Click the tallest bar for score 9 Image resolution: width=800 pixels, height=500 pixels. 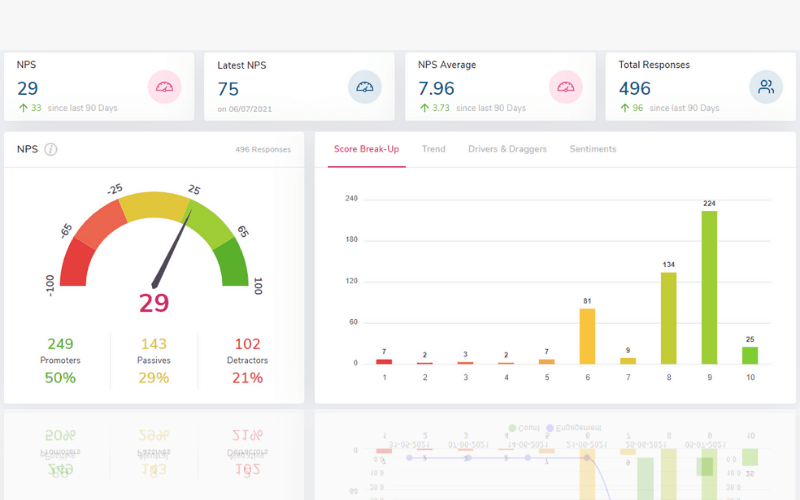[x=709, y=287]
